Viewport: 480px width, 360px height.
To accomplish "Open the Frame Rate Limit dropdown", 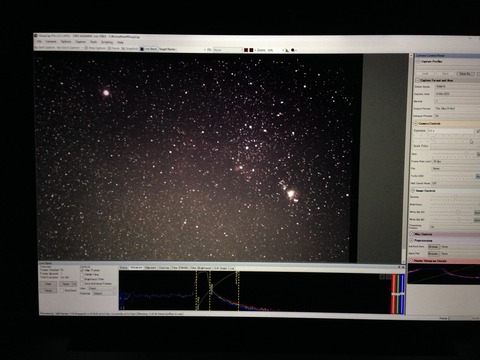I will (456, 161).
